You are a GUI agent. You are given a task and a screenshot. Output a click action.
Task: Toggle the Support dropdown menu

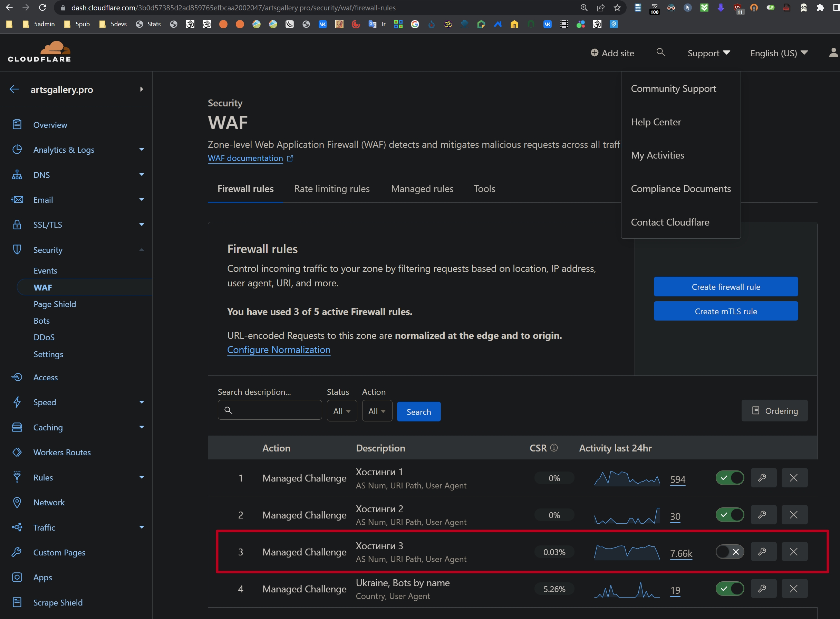coord(709,53)
